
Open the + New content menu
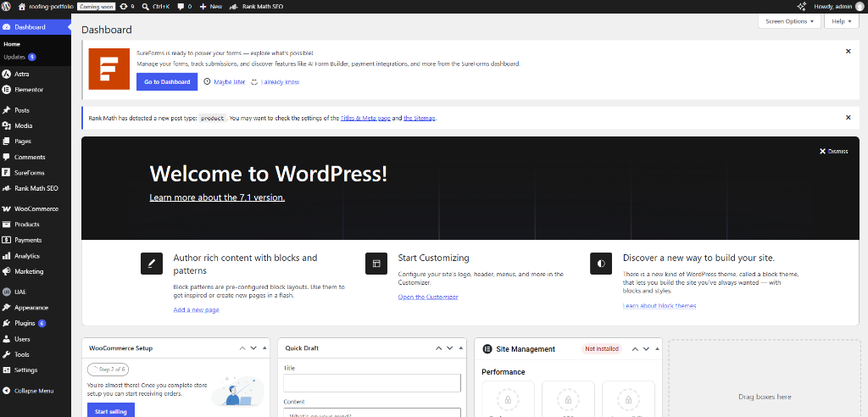tap(211, 7)
